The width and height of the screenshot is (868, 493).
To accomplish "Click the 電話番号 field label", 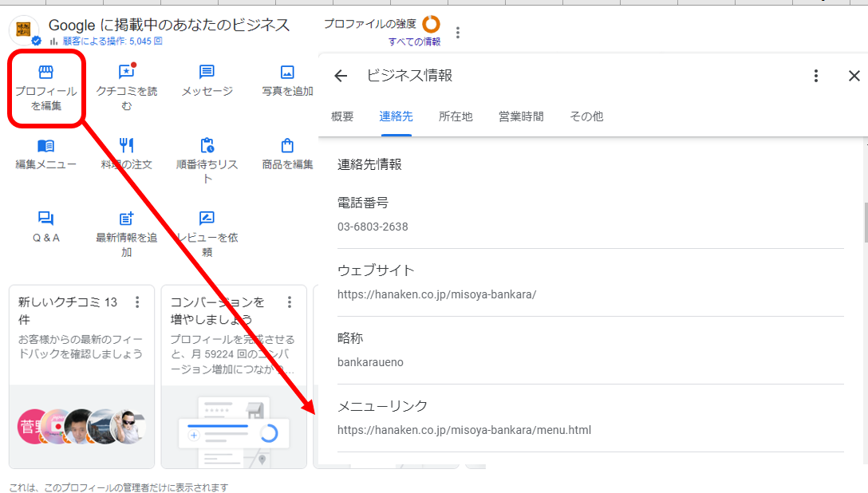I will (x=362, y=203).
